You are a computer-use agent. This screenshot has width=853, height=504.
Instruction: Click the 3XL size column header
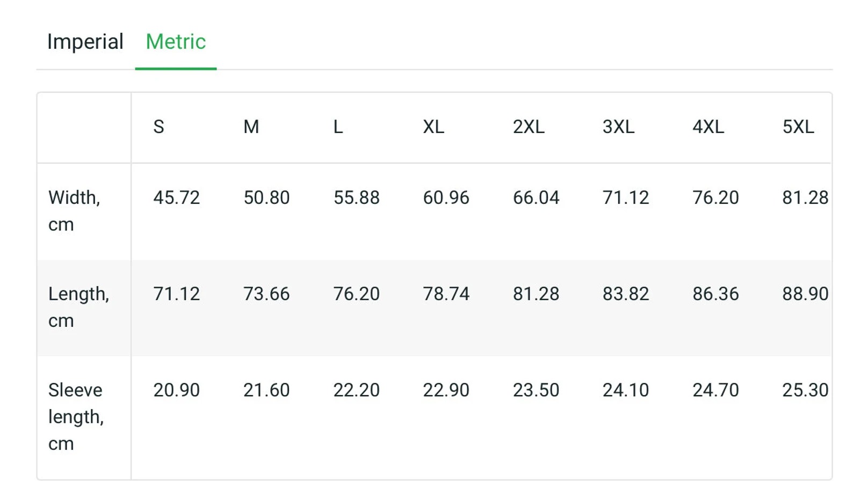click(618, 127)
